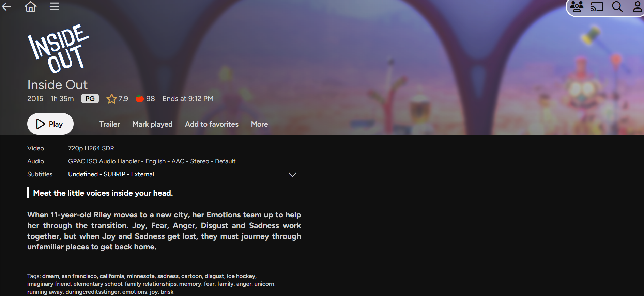Open the user profile icon
Screen dimensions: 644x296
click(x=638, y=7)
